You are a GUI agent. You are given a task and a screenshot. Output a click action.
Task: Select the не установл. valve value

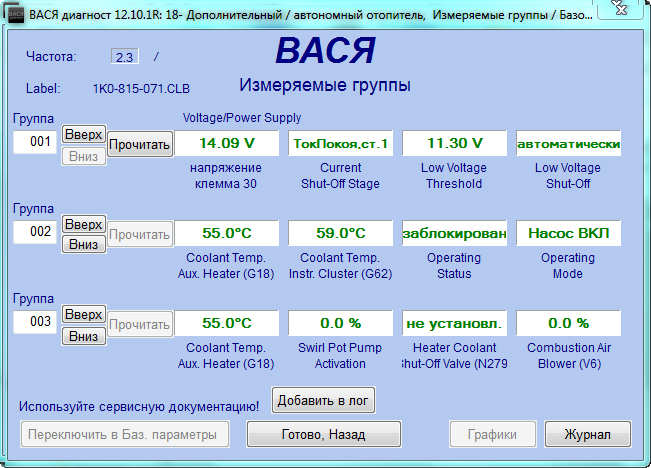click(455, 323)
